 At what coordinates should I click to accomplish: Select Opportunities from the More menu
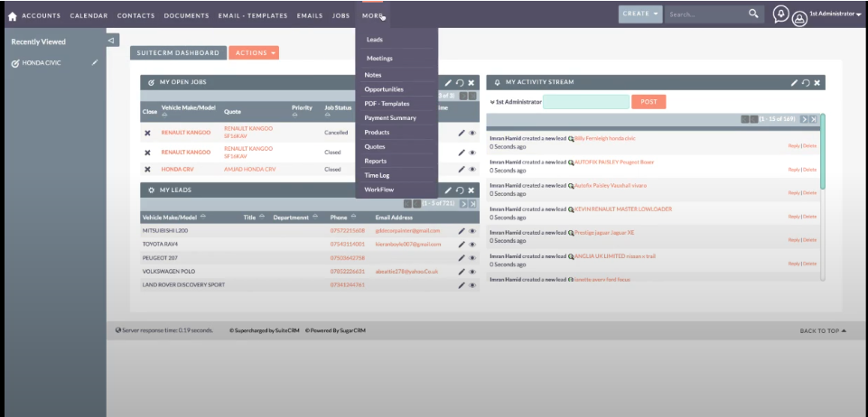point(384,89)
